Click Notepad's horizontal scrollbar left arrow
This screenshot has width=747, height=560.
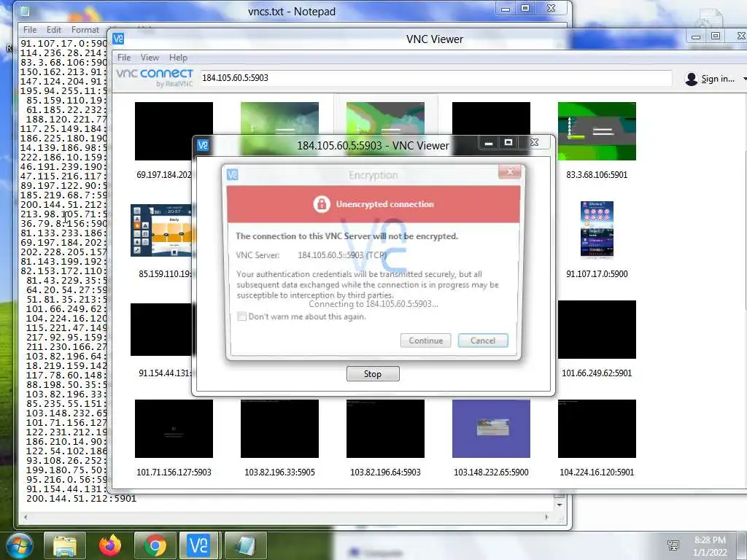click(26, 517)
